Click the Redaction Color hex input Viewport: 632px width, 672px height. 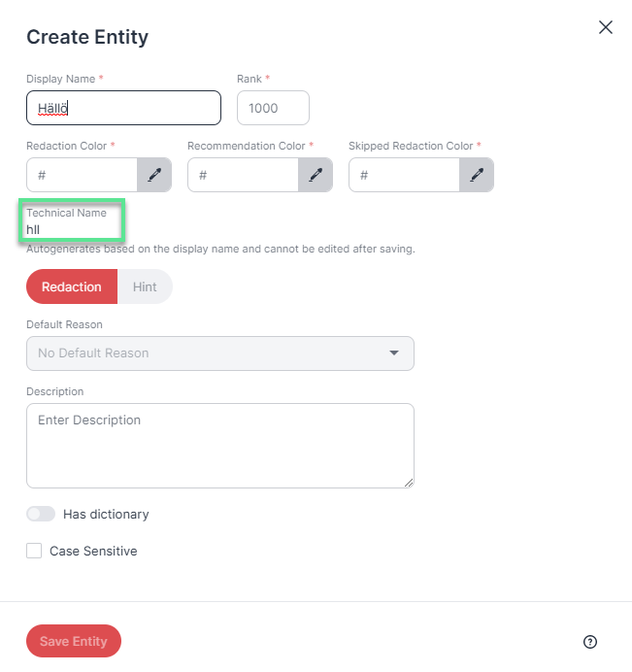pos(82,175)
